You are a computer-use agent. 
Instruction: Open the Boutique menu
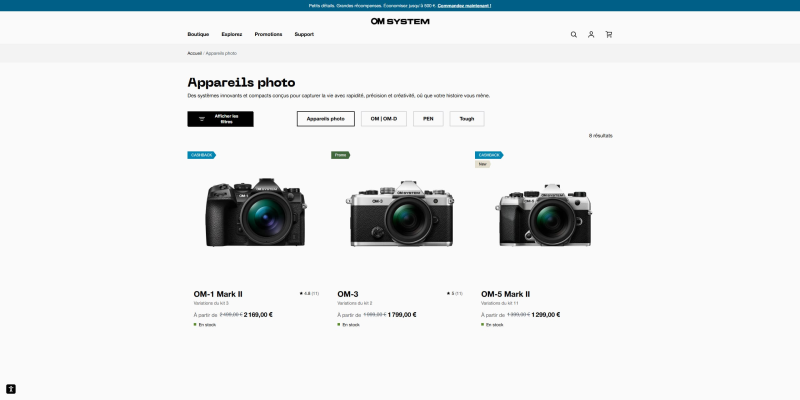pyautogui.click(x=198, y=35)
